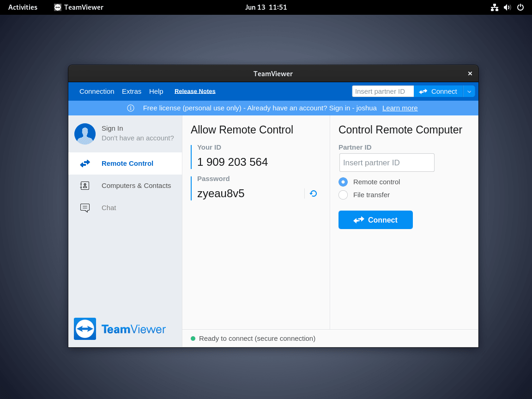Open the Chat panel icon

[x=85, y=207]
